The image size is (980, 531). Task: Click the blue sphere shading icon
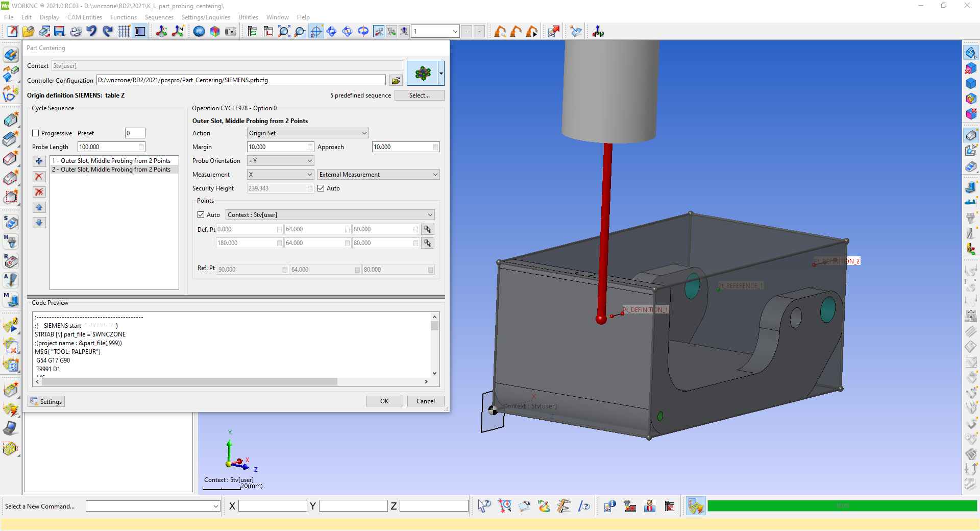coord(199,32)
